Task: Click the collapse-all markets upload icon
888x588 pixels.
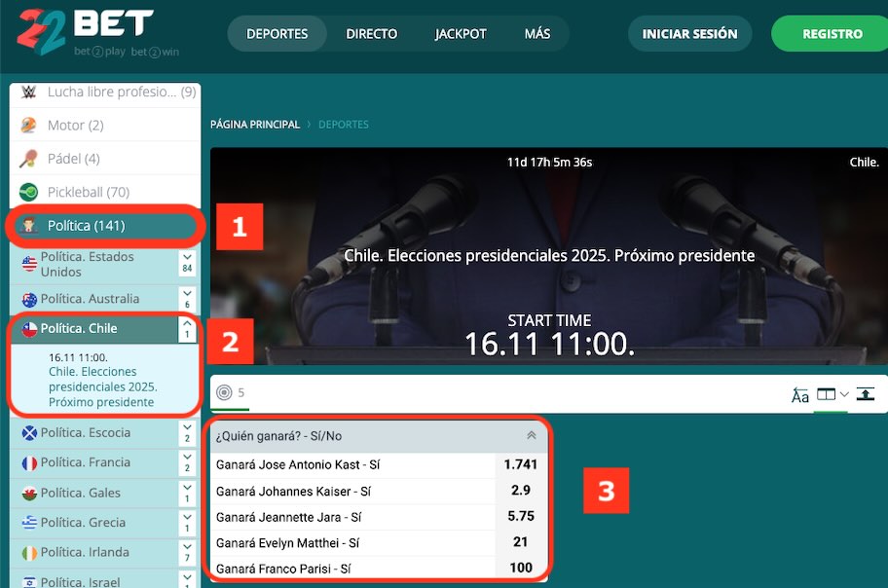Action: point(866,394)
